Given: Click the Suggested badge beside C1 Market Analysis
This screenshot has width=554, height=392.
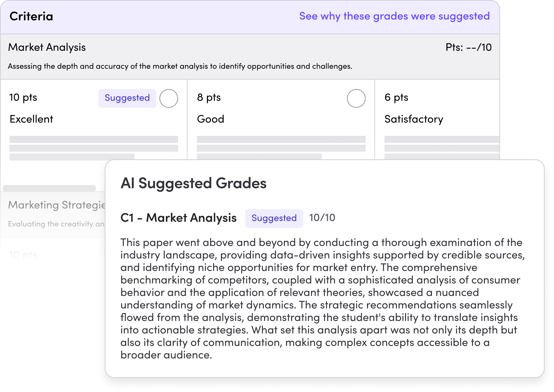Looking at the screenshot, I should pos(274,218).
